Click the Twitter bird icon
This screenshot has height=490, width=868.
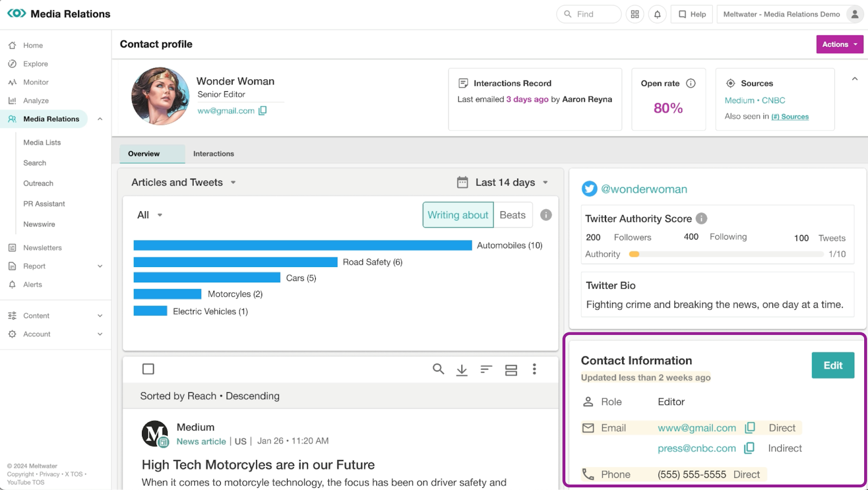pyautogui.click(x=589, y=189)
